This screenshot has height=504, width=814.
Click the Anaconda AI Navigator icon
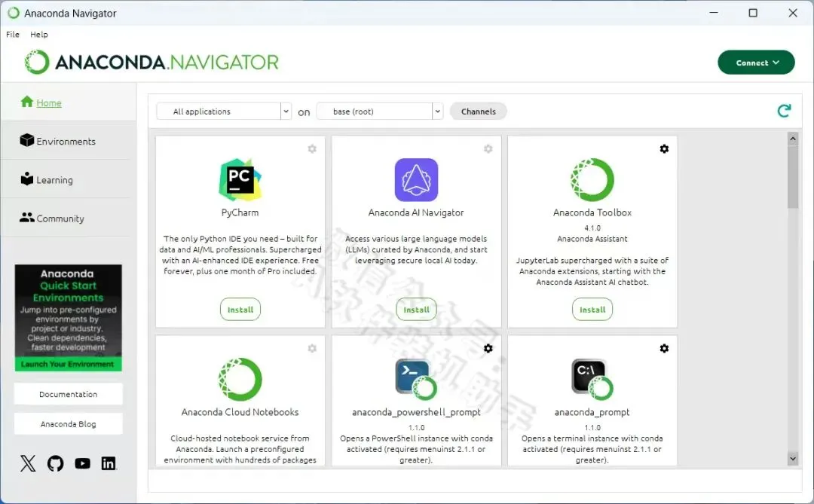pos(416,179)
